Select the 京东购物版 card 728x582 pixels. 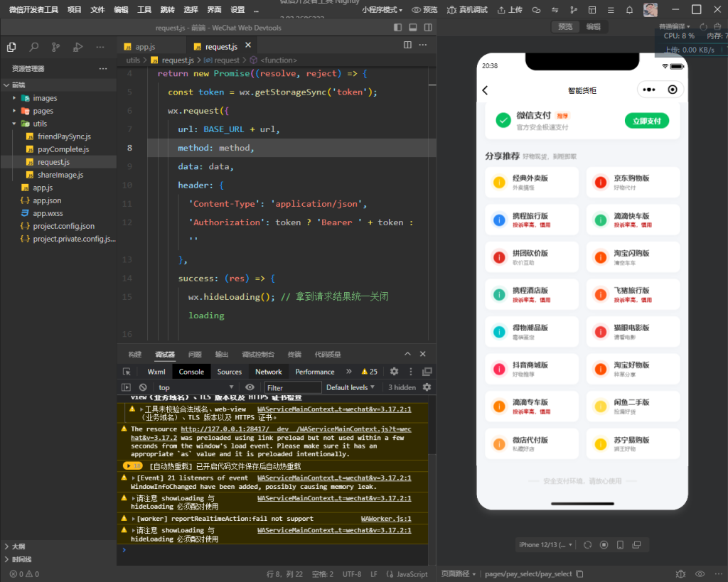click(633, 182)
